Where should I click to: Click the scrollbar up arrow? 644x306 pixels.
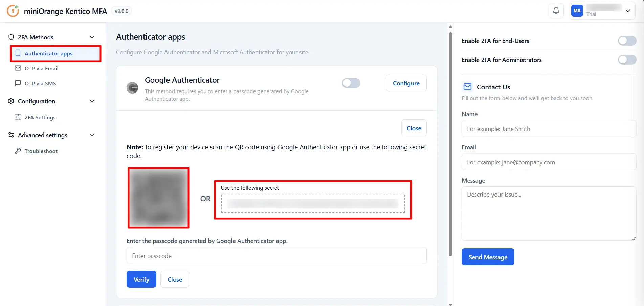[450, 26]
